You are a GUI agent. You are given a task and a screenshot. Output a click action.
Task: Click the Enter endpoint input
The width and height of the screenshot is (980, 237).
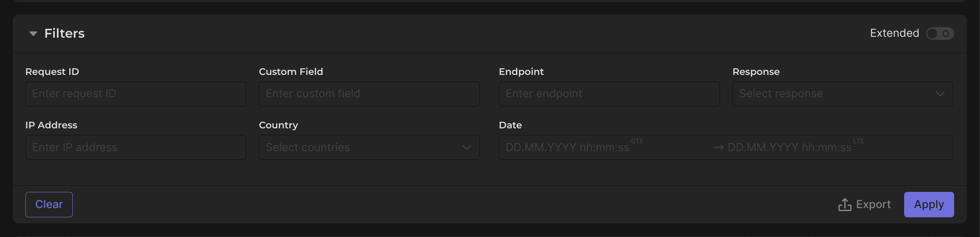[x=609, y=94]
